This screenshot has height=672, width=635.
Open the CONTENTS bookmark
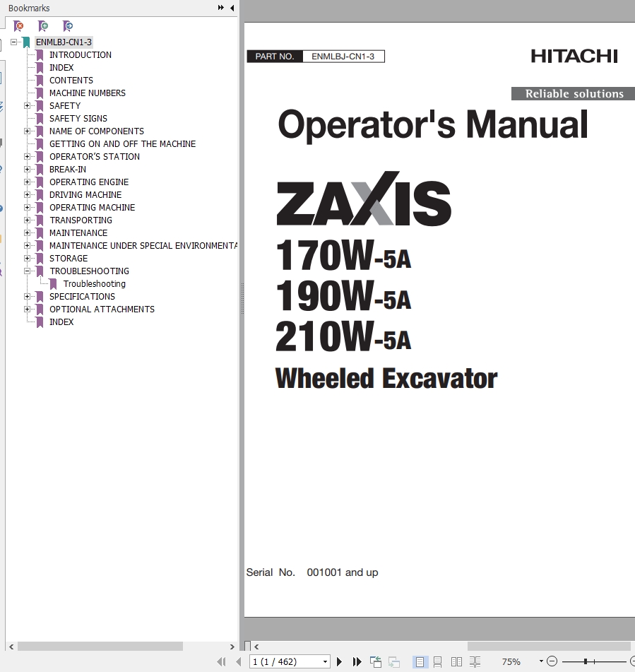[x=71, y=80]
